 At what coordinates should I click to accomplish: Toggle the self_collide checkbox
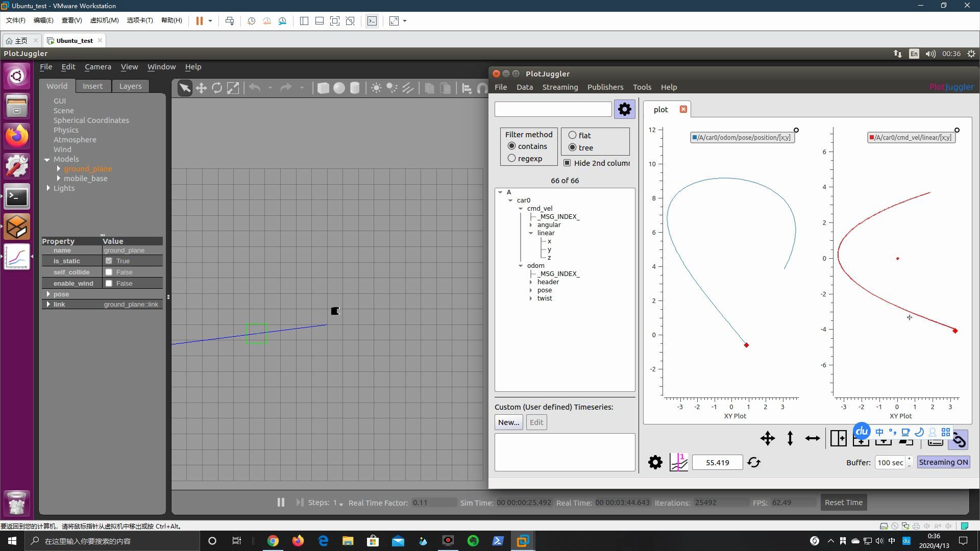[109, 272]
